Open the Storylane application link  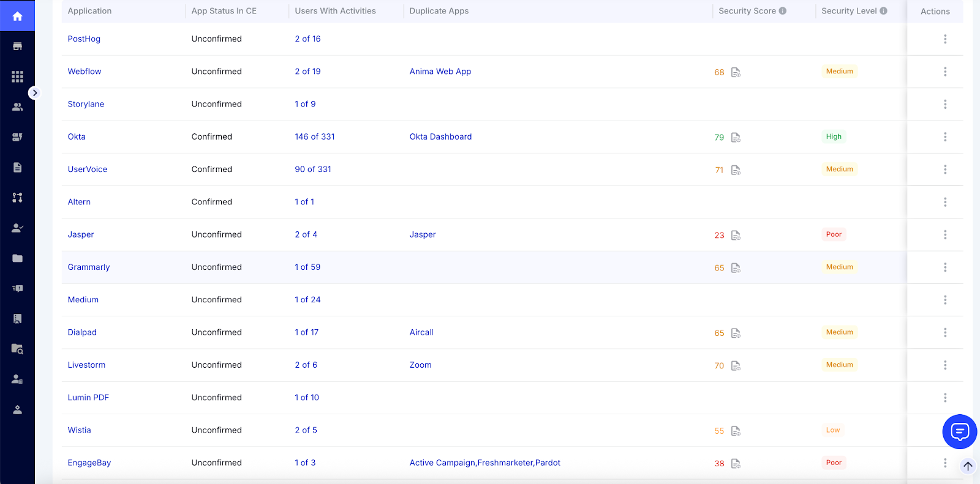pyautogui.click(x=86, y=104)
